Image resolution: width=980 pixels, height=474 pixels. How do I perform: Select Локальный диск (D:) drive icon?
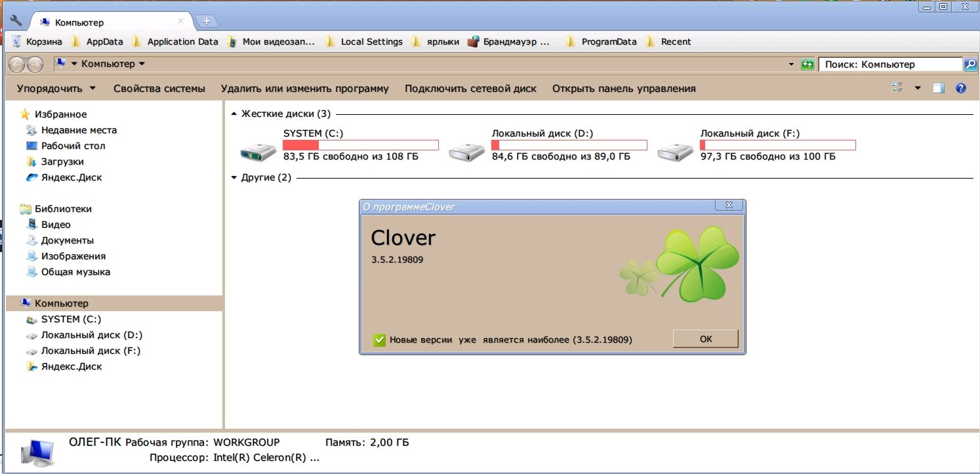tap(467, 152)
